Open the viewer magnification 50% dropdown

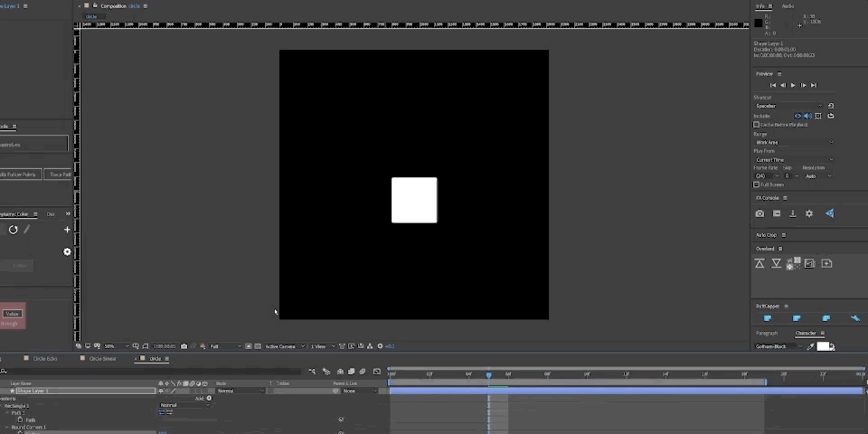(x=116, y=346)
